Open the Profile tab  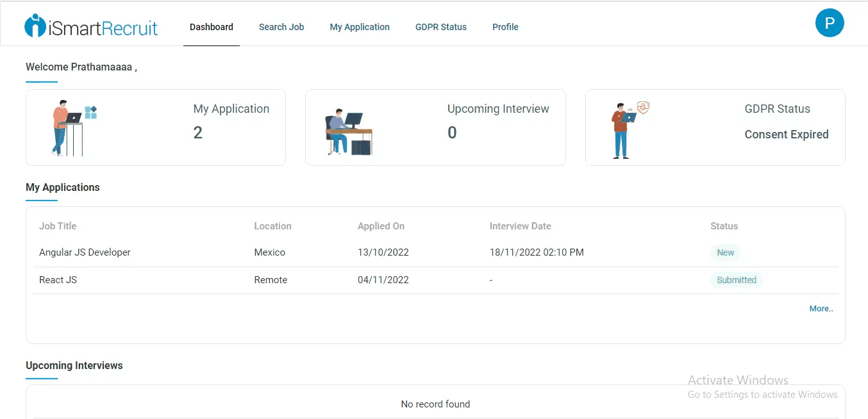click(505, 27)
